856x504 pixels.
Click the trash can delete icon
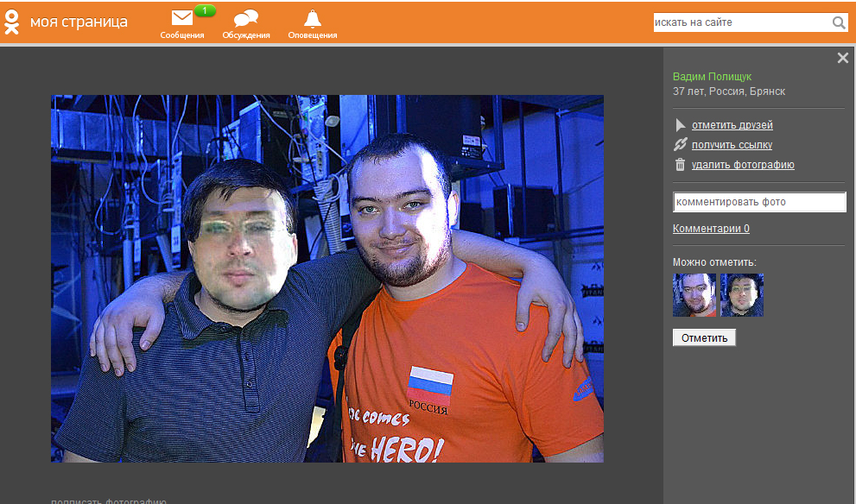[x=680, y=165]
